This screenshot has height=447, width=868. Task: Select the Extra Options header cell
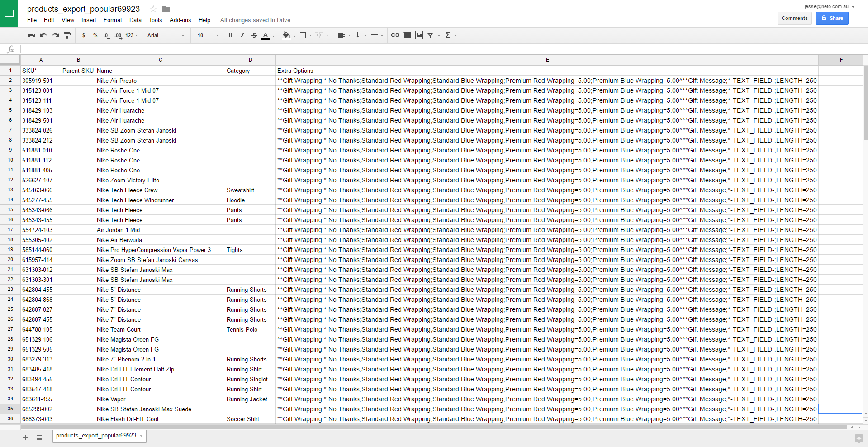pyautogui.click(x=547, y=71)
